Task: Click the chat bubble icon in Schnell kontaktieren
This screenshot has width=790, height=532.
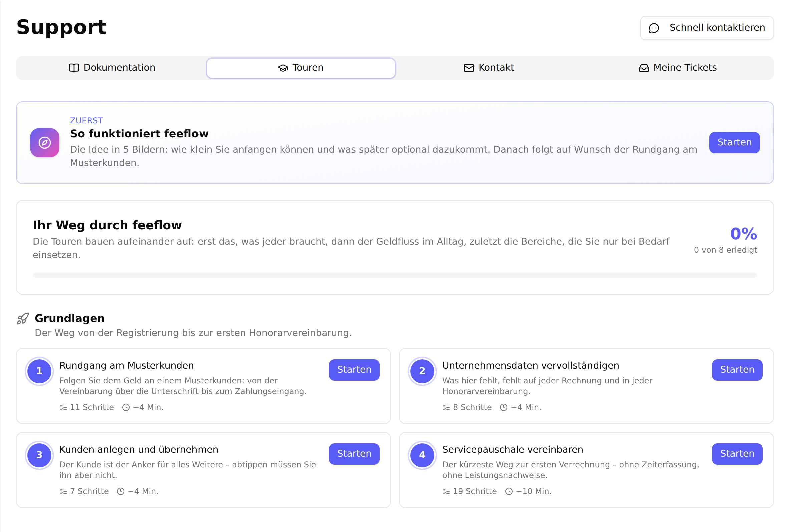Action: click(654, 28)
